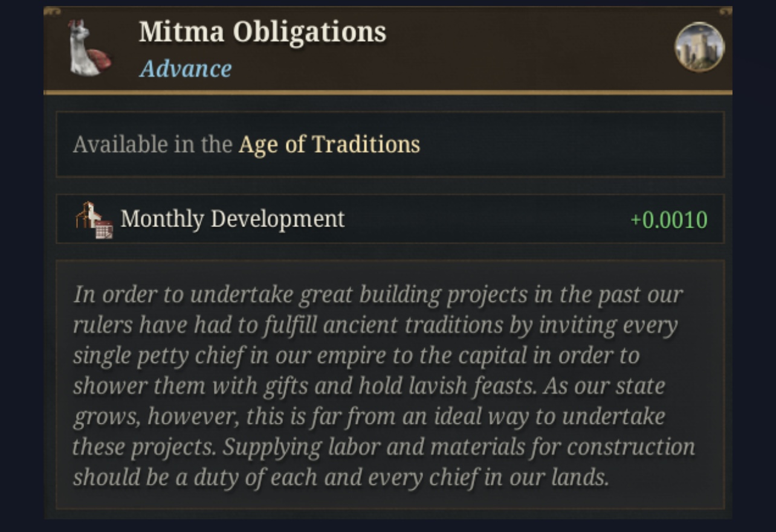Click the llama icon beside Mitma Obligations
The width and height of the screenshot is (776, 532).
pos(89,48)
